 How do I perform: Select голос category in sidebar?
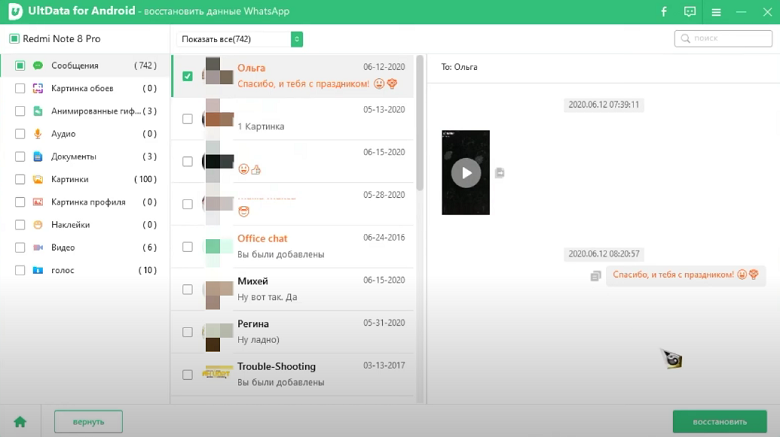pos(85,270)
